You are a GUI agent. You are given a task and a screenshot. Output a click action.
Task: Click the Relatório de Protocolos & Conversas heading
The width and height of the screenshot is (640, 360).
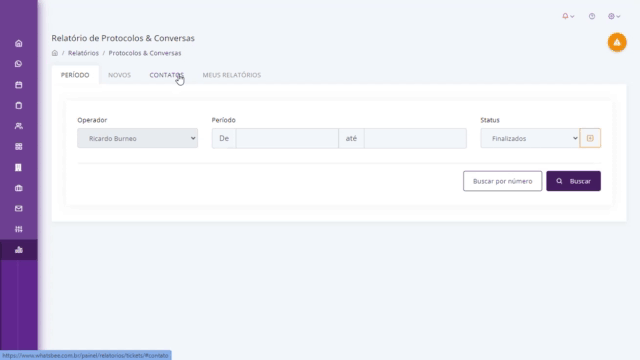pyautogui.click(x=123, y=38)
